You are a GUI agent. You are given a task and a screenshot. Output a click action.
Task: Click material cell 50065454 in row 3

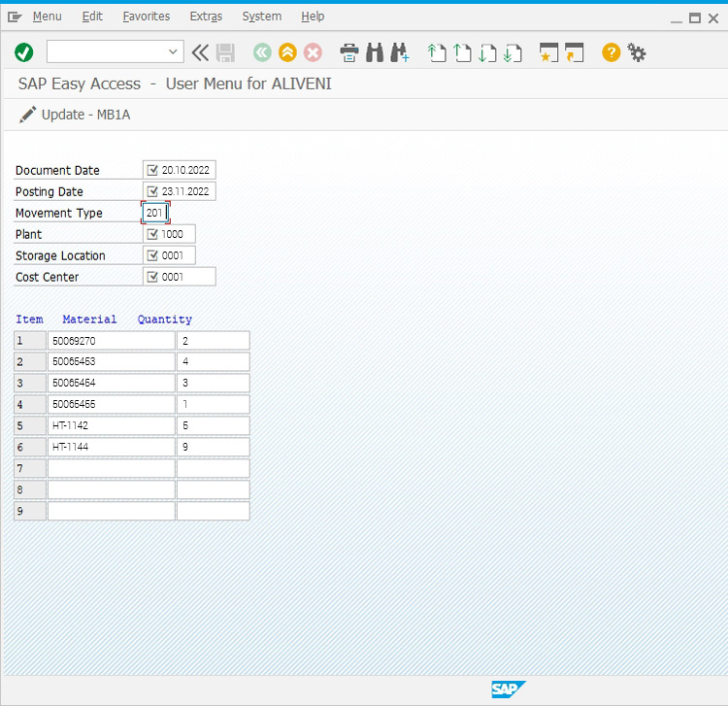(112, 383)
